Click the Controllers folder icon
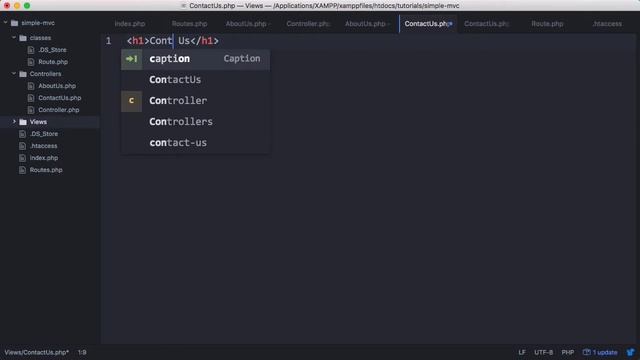640x360 pixels. point(23,74)
